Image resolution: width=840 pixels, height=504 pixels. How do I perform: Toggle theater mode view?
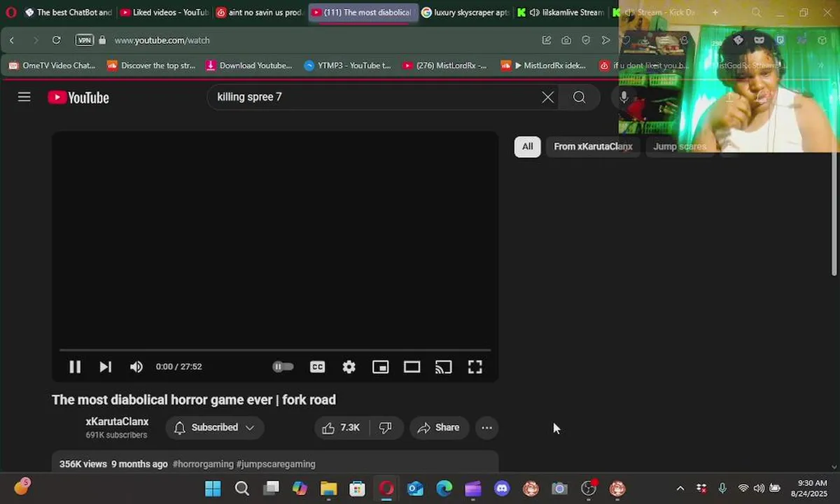412,367
